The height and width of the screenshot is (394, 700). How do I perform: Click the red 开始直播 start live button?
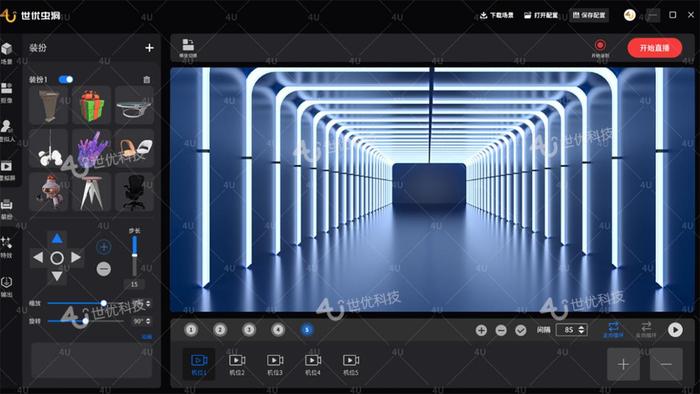point(654,48)
